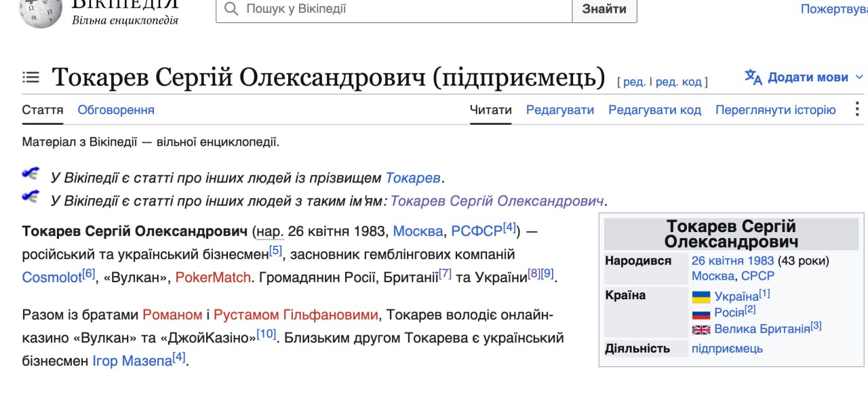The height and width of the screenshot is (403, 868).
Task: Click the Great Britain flag icon
Action: [701, 330]
